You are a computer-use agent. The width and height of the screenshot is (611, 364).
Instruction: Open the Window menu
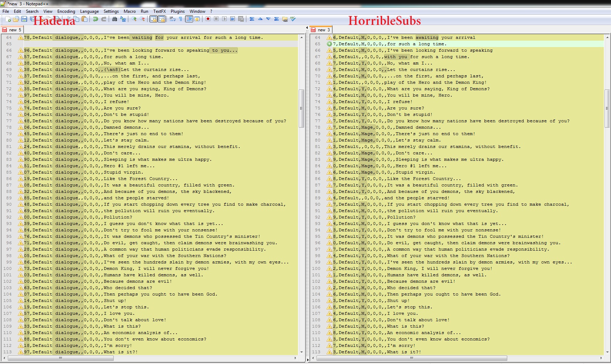[x=197, y=11]
